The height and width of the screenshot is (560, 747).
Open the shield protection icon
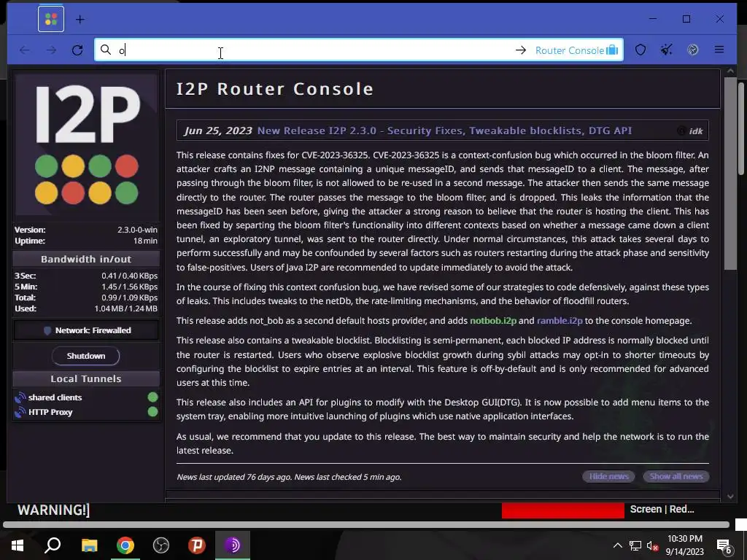pyautogui.click(x=640, y=50)
